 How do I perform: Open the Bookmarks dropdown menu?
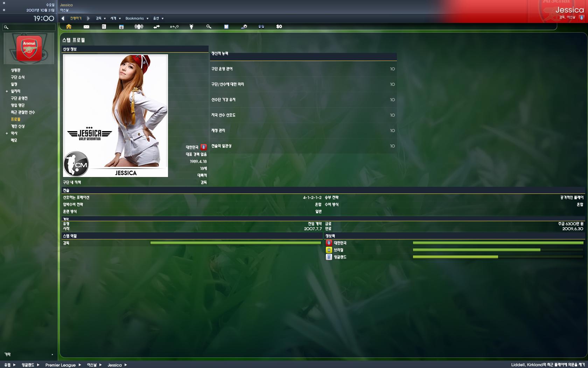137,18
